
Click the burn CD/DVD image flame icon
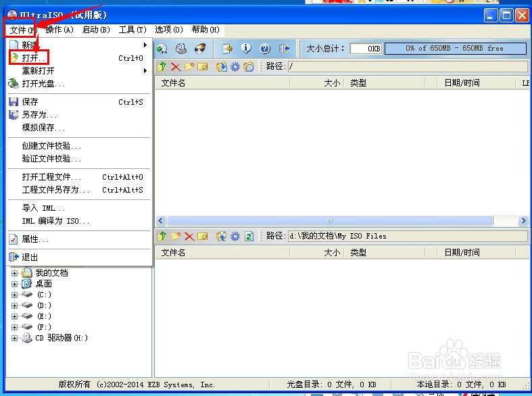point(200,49)
